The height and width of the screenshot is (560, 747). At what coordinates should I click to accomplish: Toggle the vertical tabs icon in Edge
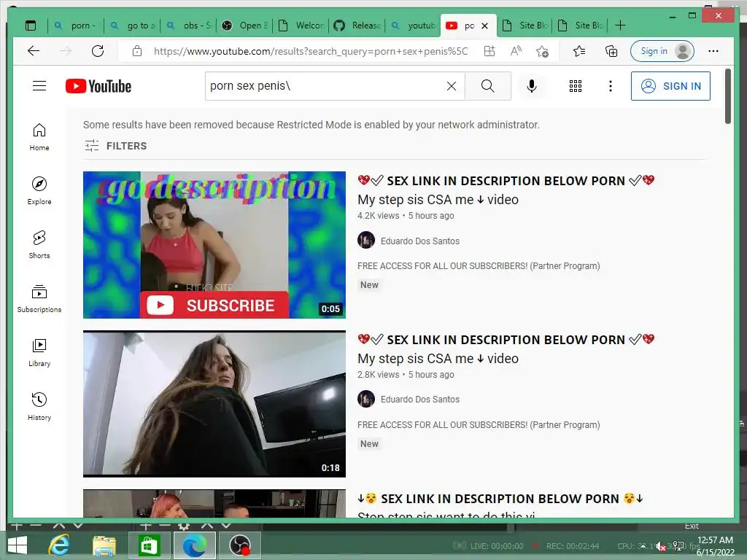(x=31, y=26)
